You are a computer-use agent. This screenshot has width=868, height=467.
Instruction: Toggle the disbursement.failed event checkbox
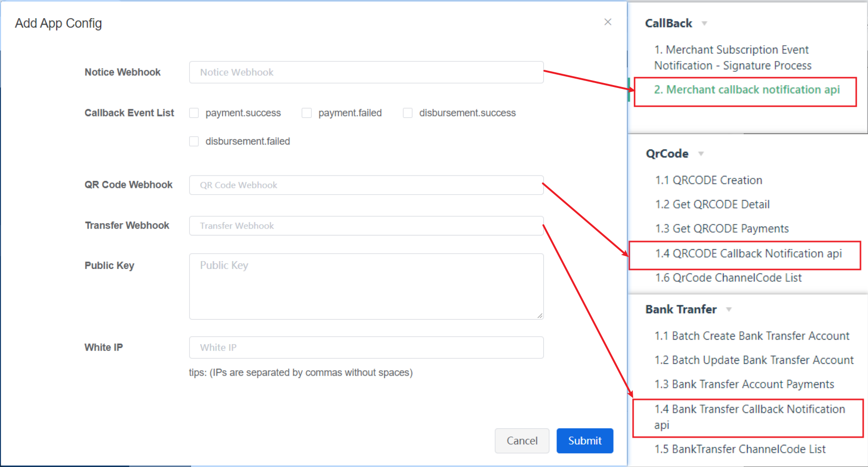tap(194, 142)
